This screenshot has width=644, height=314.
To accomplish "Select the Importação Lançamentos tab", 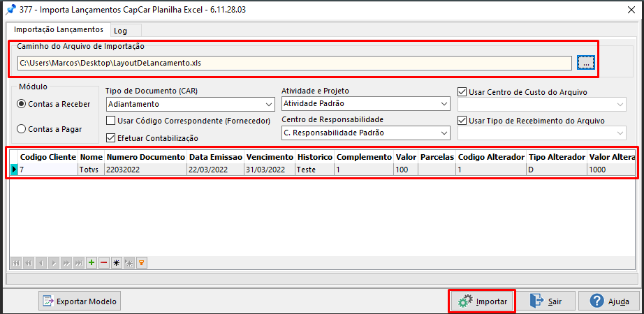I will pyautogui.click(x=58, y=29).
